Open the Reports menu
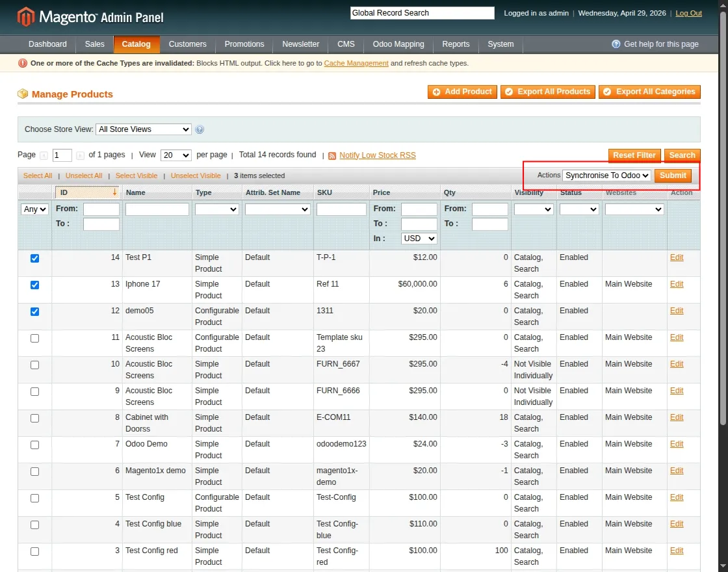The width and height of the screenshot is (728, 572). tap(456, 44)
